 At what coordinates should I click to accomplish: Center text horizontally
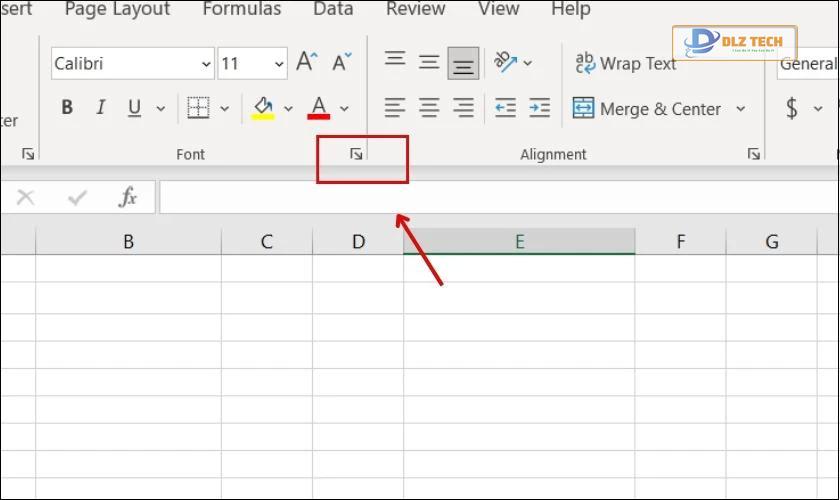coord(429,108)
